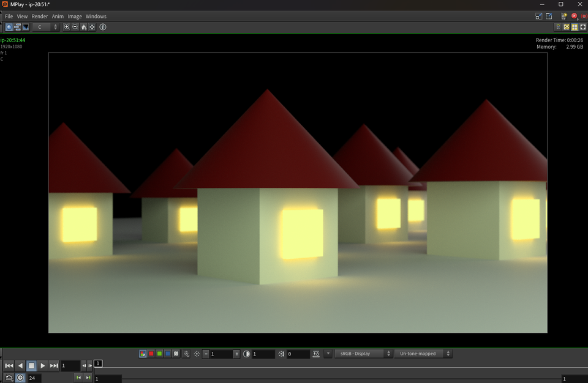Toggle the blue channel display
Viewport: 588px width, 383px height.
(x=168, y=354)
